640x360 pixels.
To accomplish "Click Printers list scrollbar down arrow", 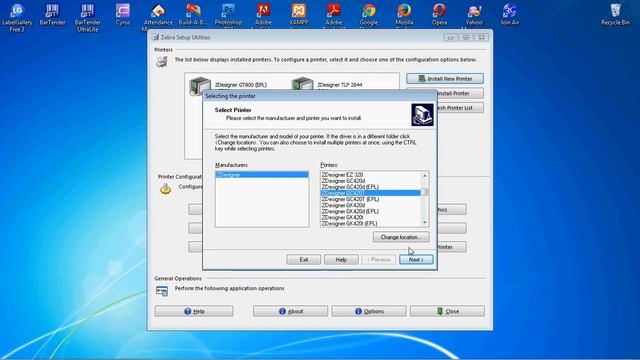I will [424, 222].
